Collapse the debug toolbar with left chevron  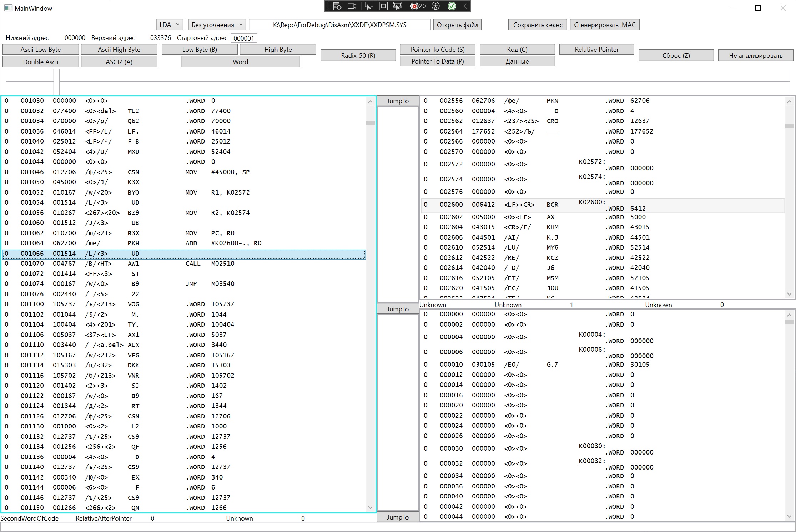tap(465, 6)
